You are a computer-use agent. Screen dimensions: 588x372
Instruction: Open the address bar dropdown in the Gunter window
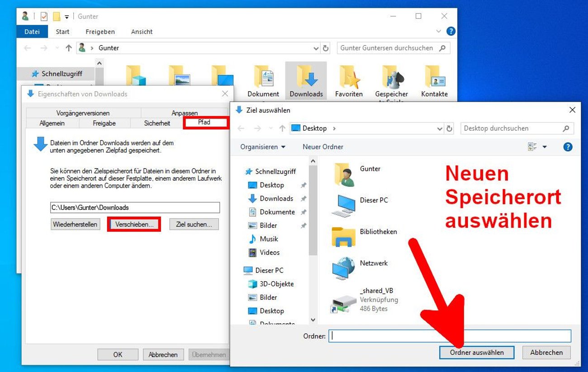[x=316, y=47]
